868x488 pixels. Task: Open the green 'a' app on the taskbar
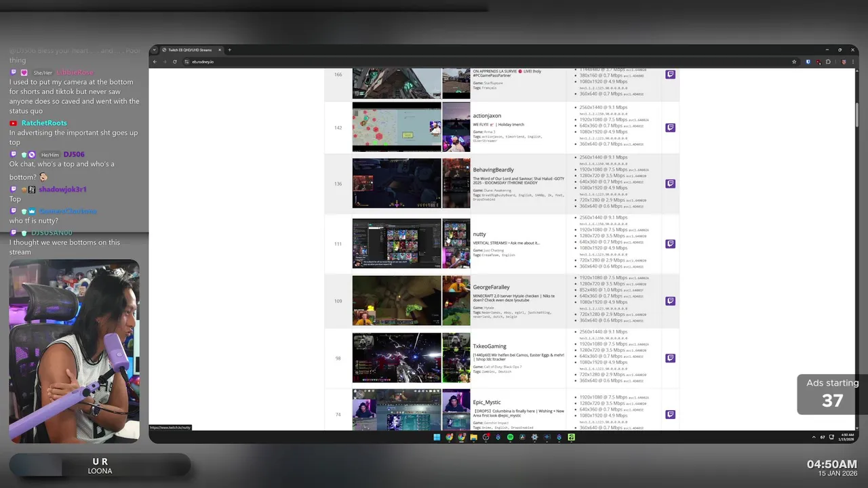click(x=571, y=437)
